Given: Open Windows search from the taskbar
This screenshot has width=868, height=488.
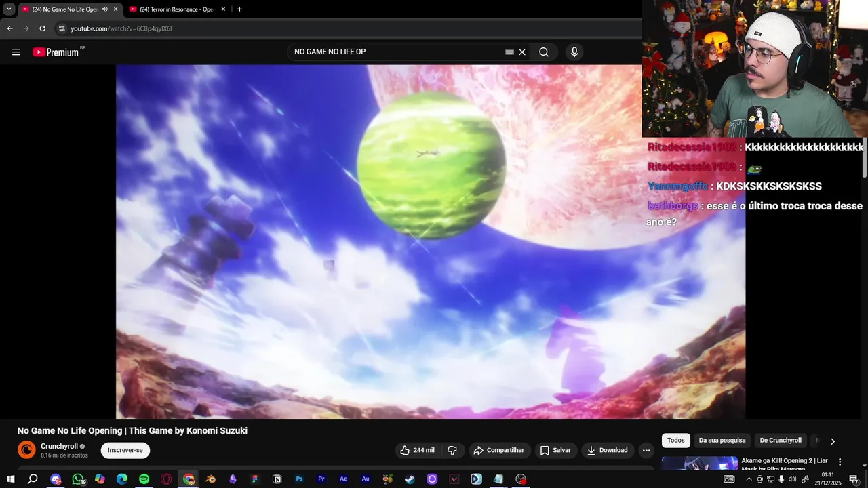Looking at the screenshot, I should click(x=33, y=479).
